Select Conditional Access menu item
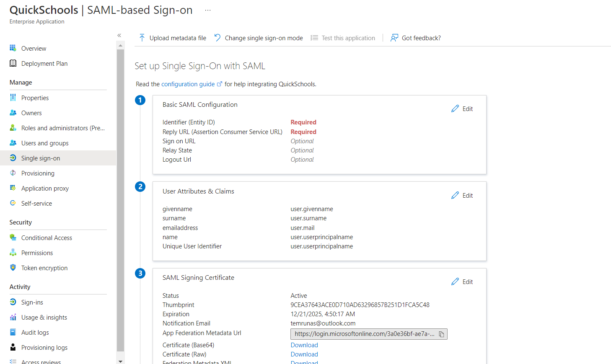Image resolution: width=611 pixels, height=364 pixels. [47, 238]
